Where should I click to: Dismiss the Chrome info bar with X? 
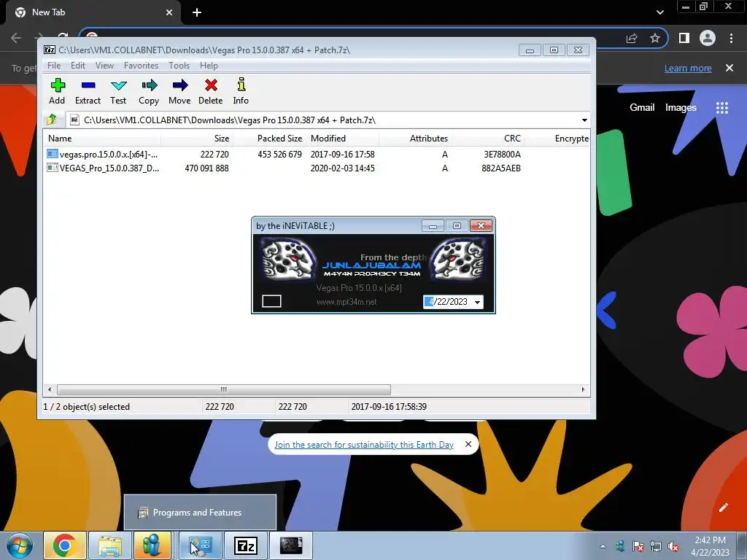[x=729, y=68]
